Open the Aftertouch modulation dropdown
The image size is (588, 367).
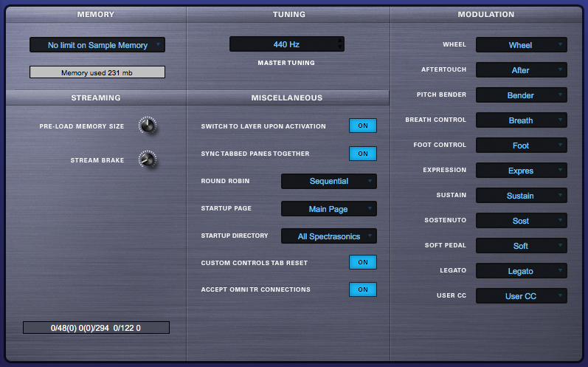click(x=522, y=70)
